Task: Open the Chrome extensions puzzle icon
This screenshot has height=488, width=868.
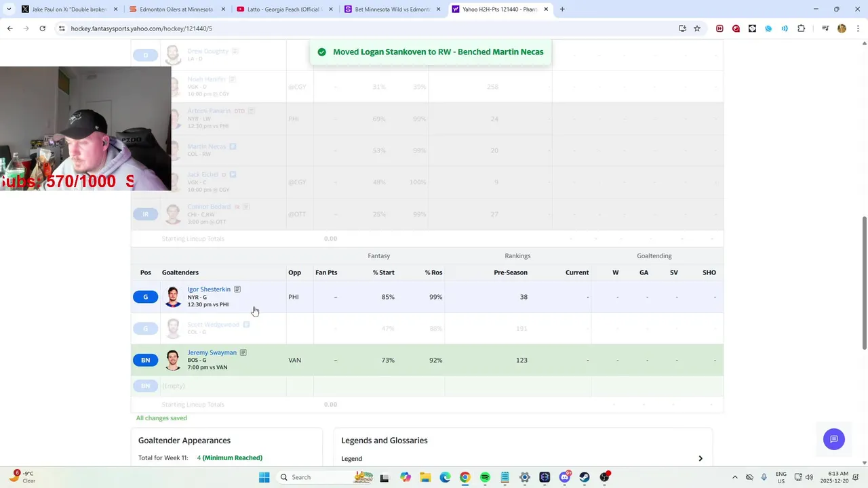Action: 801,28
